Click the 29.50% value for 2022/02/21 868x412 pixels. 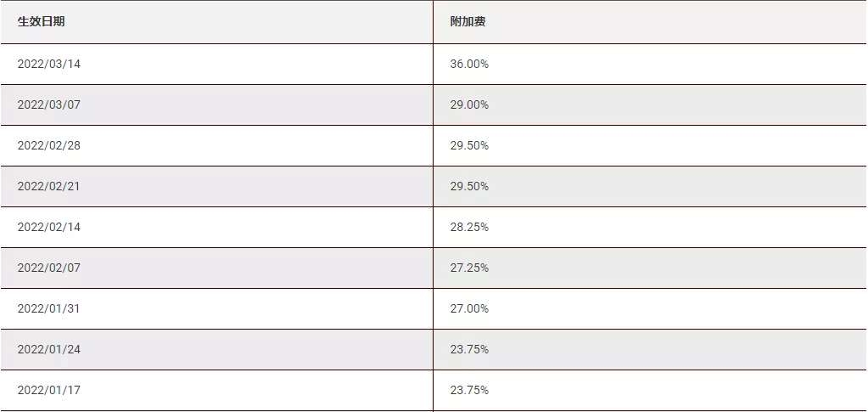click(469, 186)
